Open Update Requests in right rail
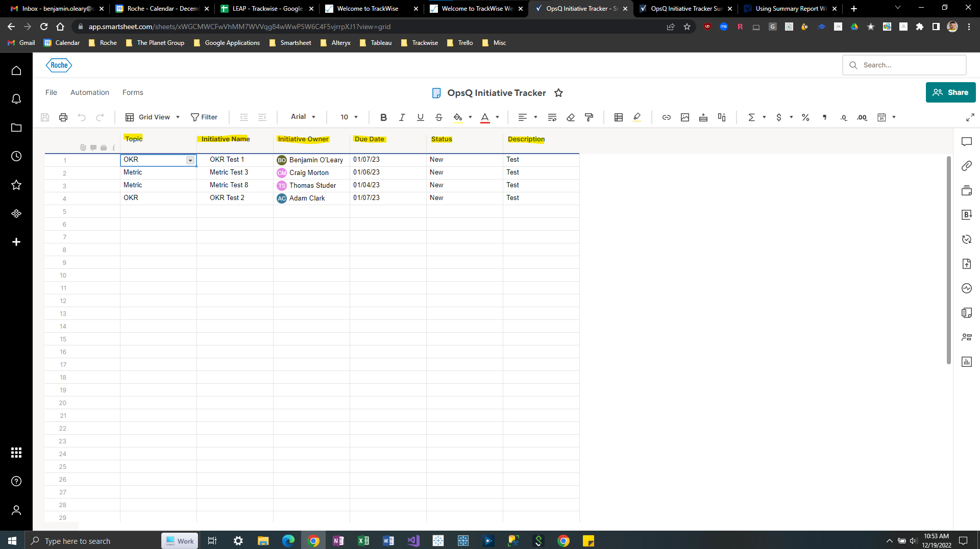 (x=967, y=239)
